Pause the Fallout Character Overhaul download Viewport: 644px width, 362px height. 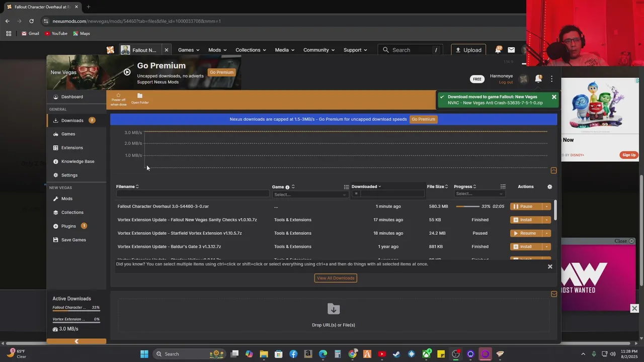526,207
